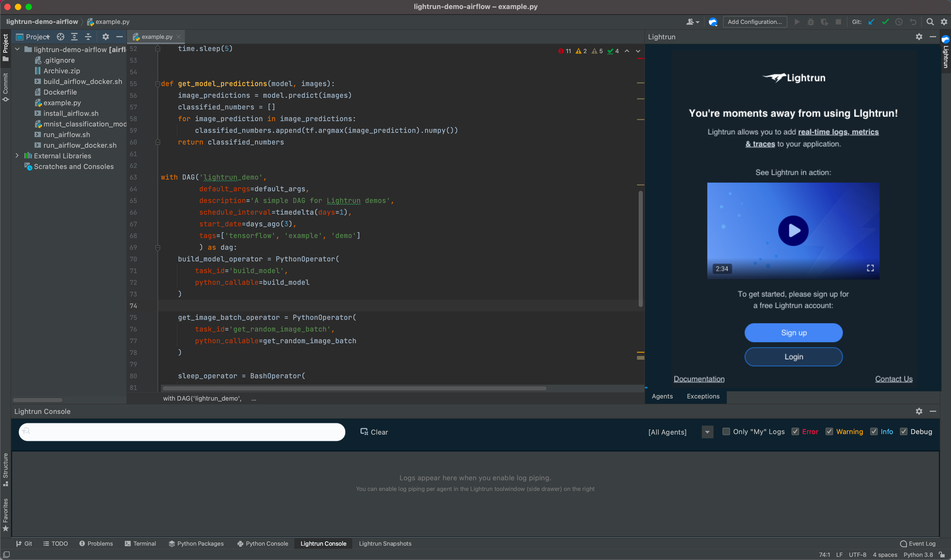The image size is (951, 560).
Task: Open the All Agents dropdown
Action: pos(707,432)
